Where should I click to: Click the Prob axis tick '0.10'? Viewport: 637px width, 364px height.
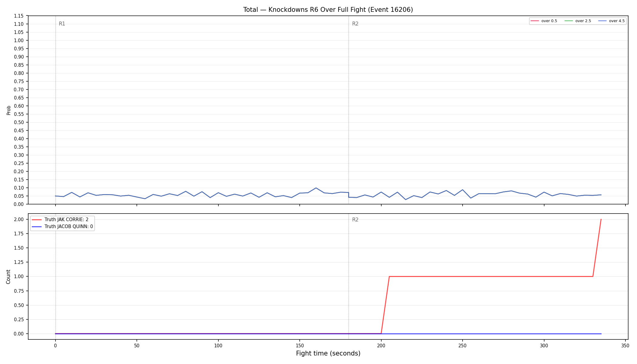pyautogui.click(x=19, y=188)
